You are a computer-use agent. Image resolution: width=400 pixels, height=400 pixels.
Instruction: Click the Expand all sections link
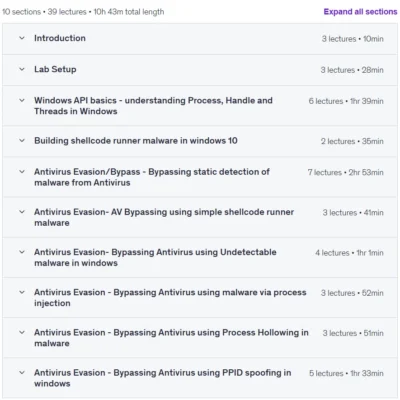[x=360, y=12]
